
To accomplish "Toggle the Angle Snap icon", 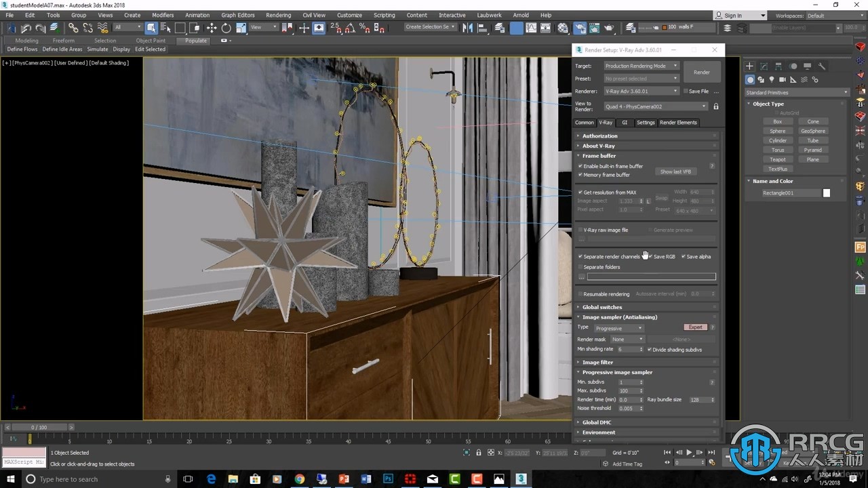I will point(351,28).
